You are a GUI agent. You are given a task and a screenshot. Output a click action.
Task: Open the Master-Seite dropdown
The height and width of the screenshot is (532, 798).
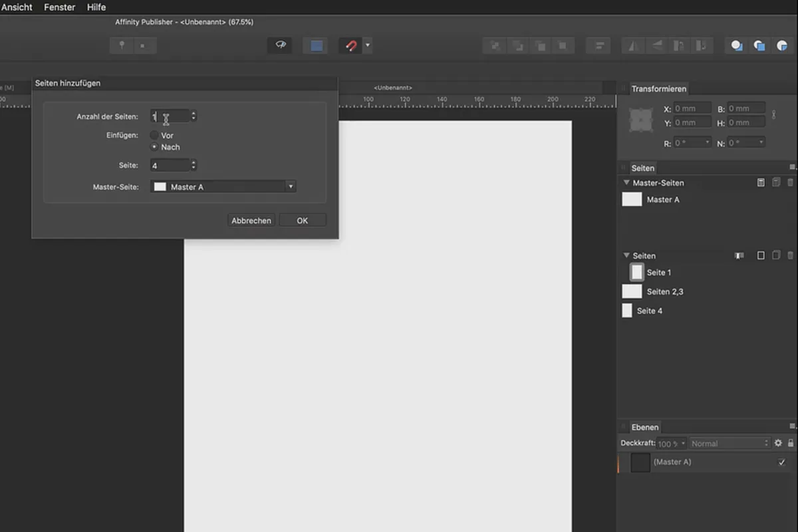[x=223, y=187]
